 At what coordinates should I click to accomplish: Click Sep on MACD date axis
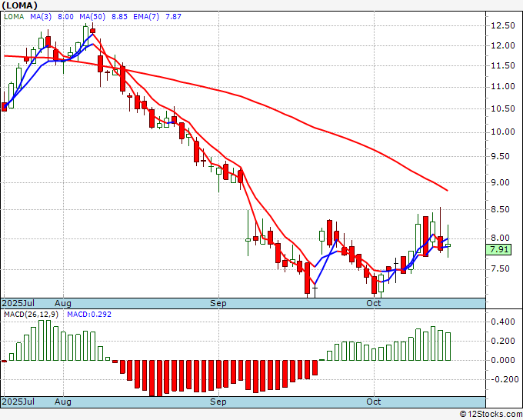point(218,402)
